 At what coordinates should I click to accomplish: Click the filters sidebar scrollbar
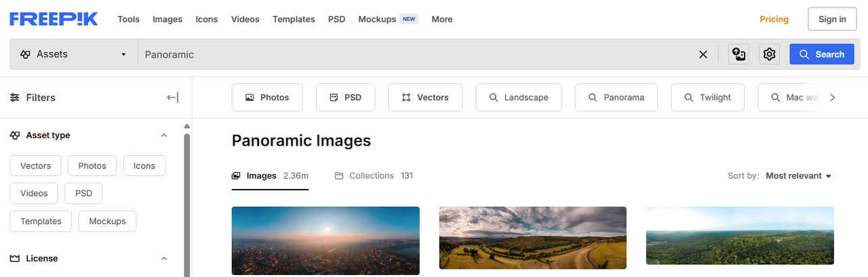[x=187, y=205]
